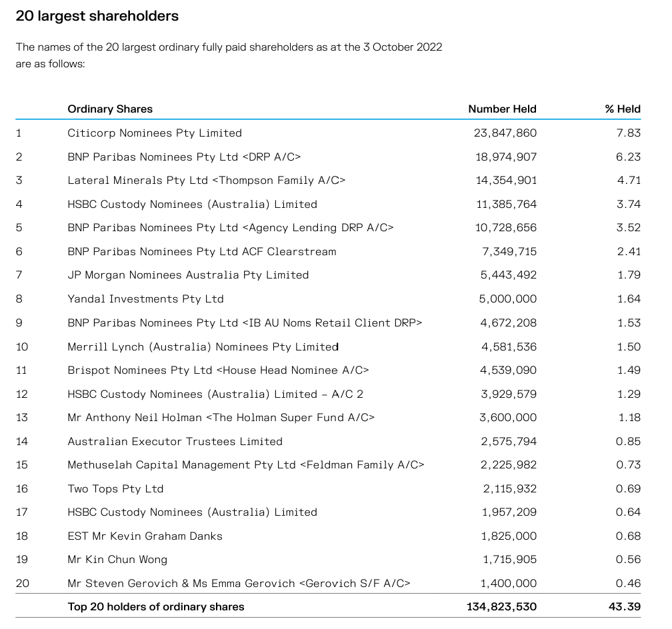Select the 2.41 percentage value
Viewport: 672px width, 629px height.
pyautogui.click(x=629, y=251)
